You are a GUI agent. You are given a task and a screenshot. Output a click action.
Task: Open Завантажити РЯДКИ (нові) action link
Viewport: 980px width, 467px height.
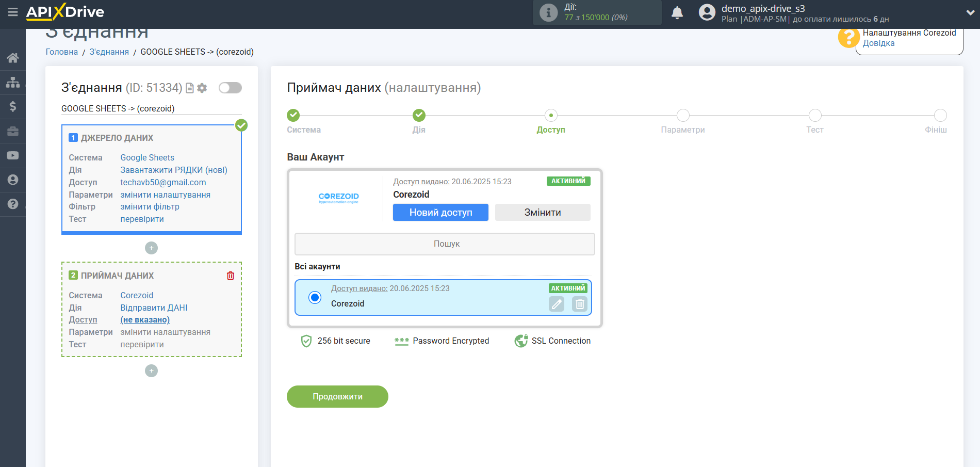pyautogui.click(x=174, y=170)
